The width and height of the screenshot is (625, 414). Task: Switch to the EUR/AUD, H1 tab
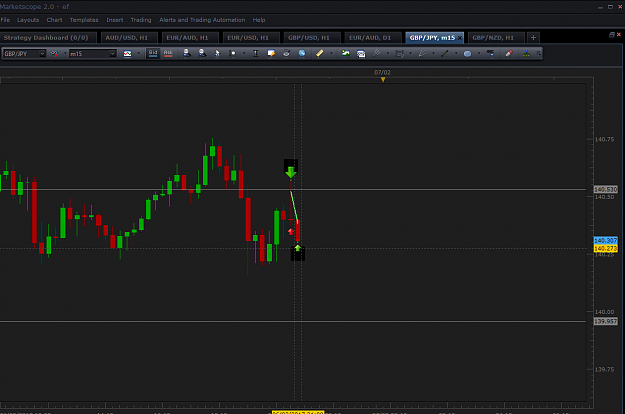tap(190, 37)
